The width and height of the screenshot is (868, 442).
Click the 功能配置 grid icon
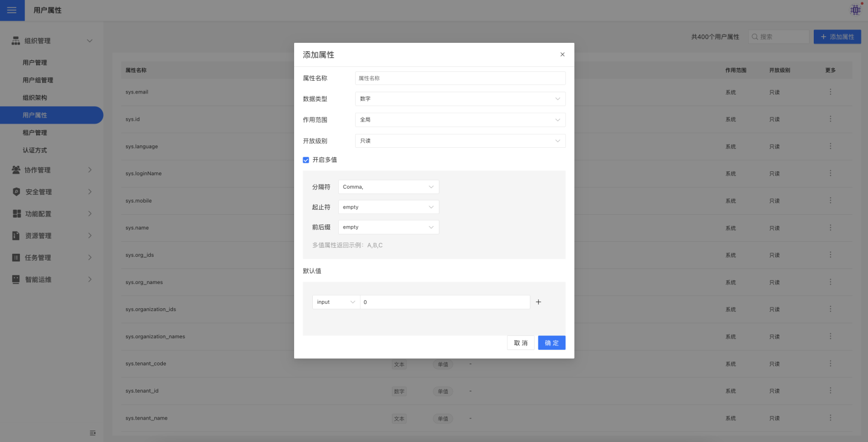click(16, 213)
